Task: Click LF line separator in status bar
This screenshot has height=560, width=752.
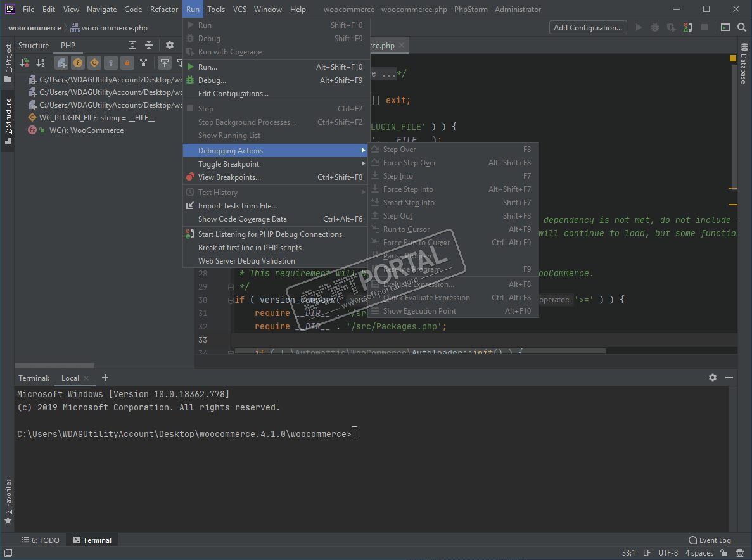Action: pyautogui.click(x=647, y=553)
